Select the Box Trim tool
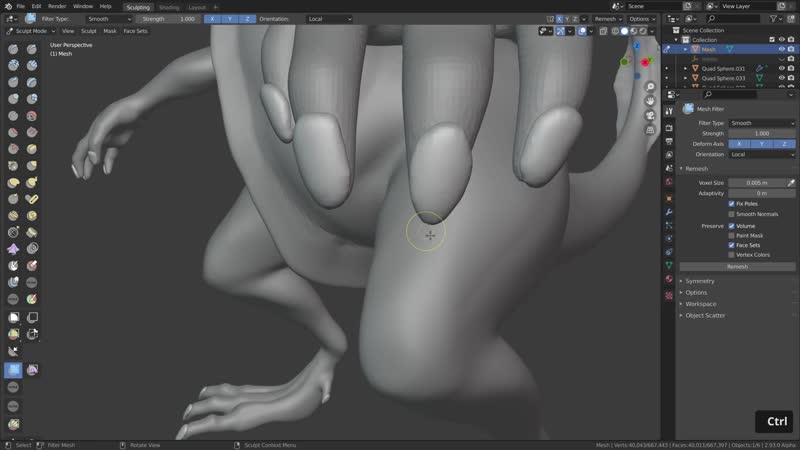800x450 pixels. (x=32, y=334)
